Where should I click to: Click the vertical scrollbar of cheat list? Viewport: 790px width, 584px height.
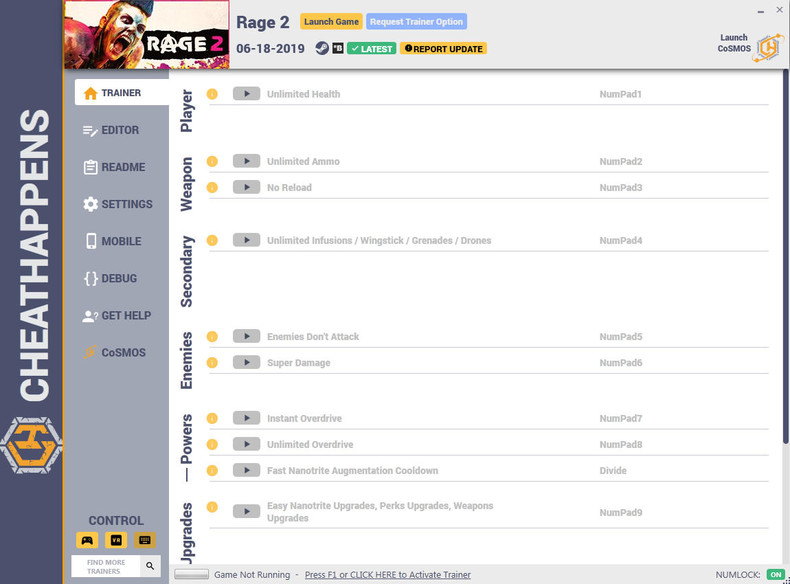coord(785,257)
